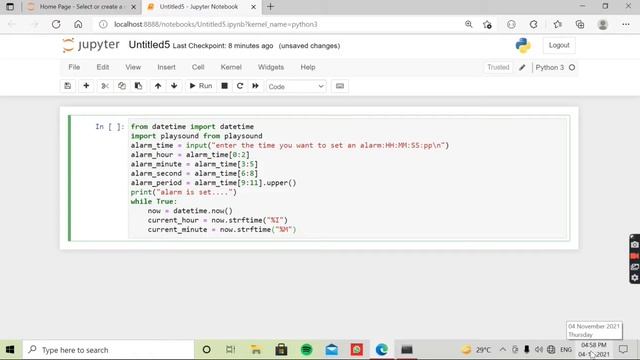Open the Insert menu

[167, 67]
